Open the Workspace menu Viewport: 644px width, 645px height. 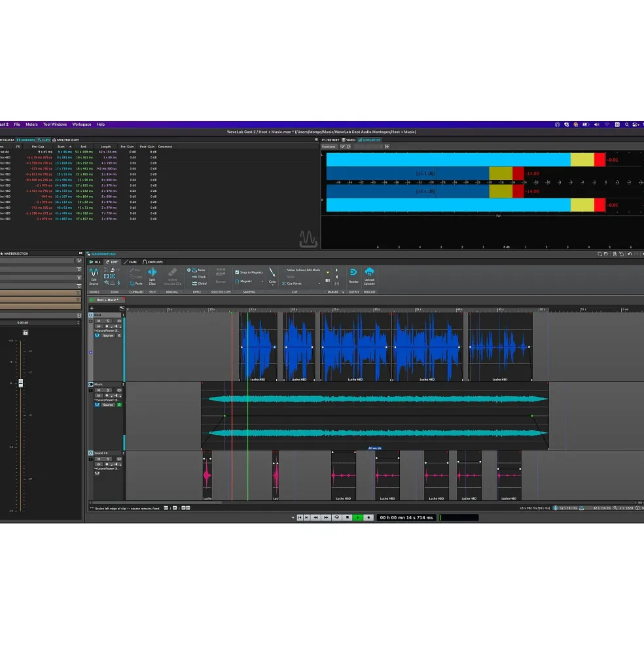[82, 124]
